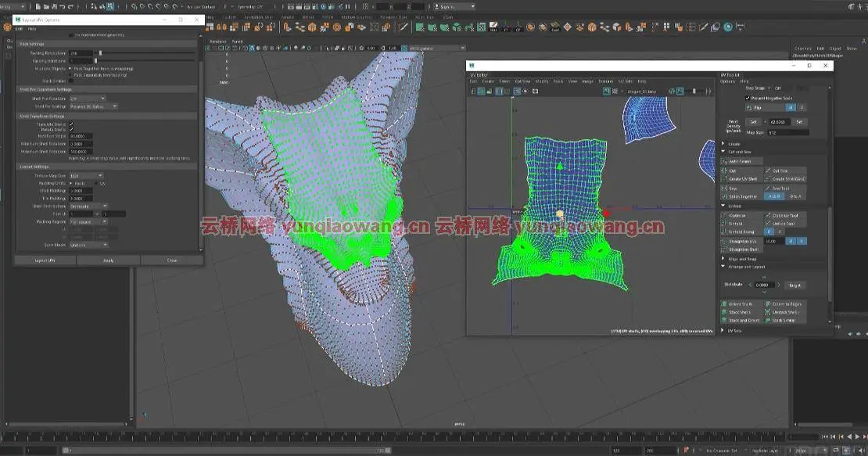The image size is (868, 456).
Task: Expand the Create section in UV Toolkit
Action: (x=723, y=144)
